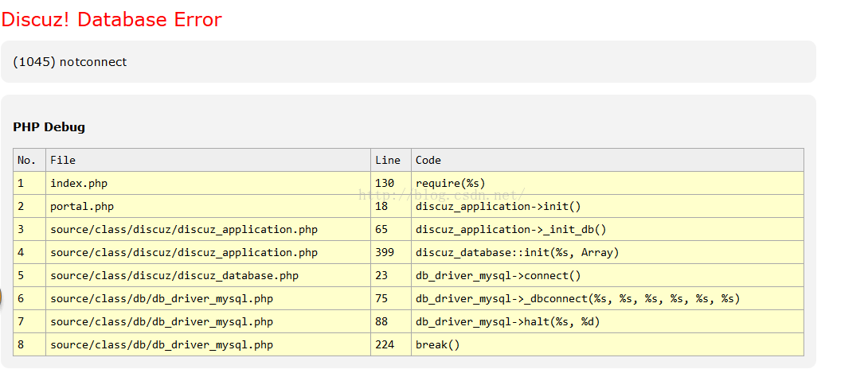Click row number 4 cell
The width and height of the screenshot is (868, 373).
[29, 253]
